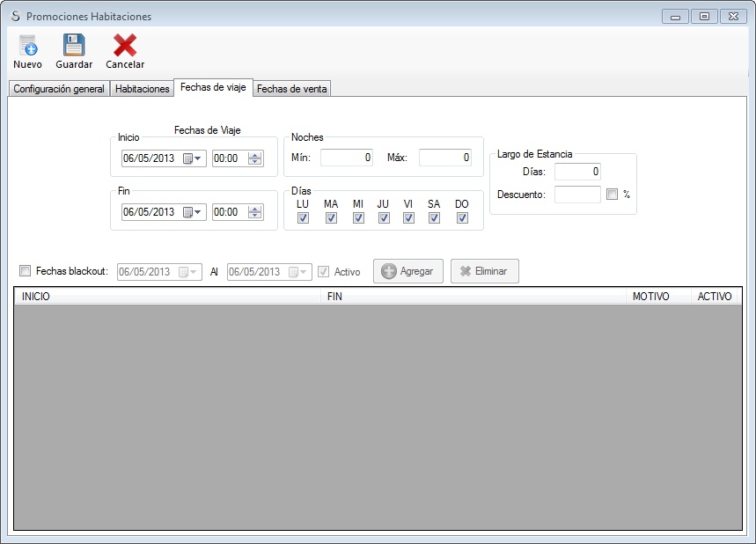Viewport: 756px width, 544px height.
Task: Click the Eliminar blackout date button
Action: 484,271
